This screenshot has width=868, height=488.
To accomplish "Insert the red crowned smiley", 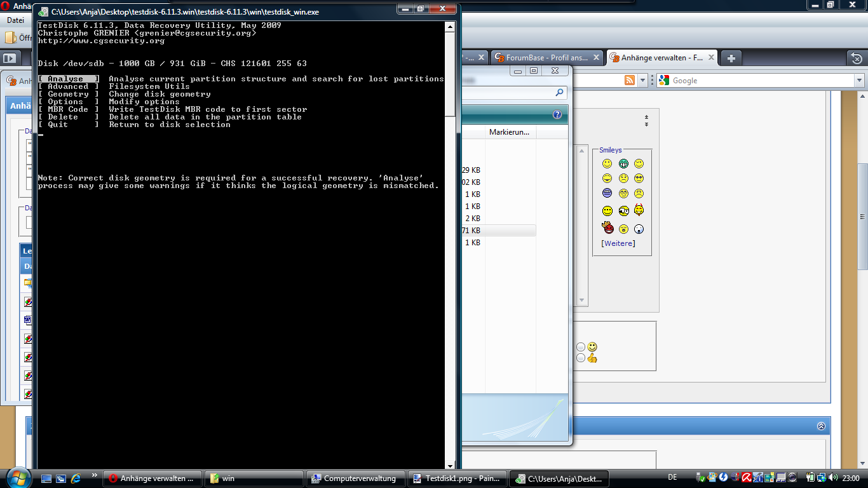I will (607, 227).
